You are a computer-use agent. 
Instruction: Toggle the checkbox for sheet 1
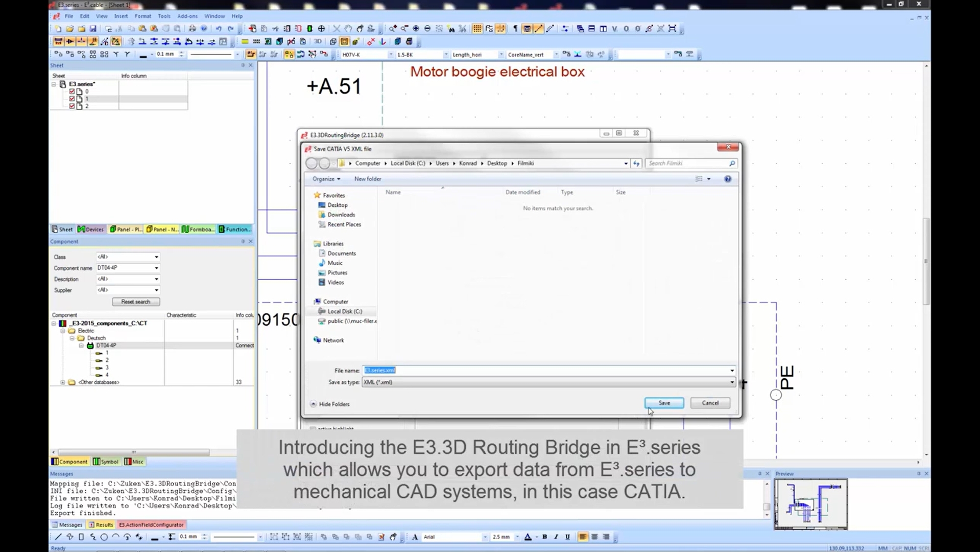72,98
